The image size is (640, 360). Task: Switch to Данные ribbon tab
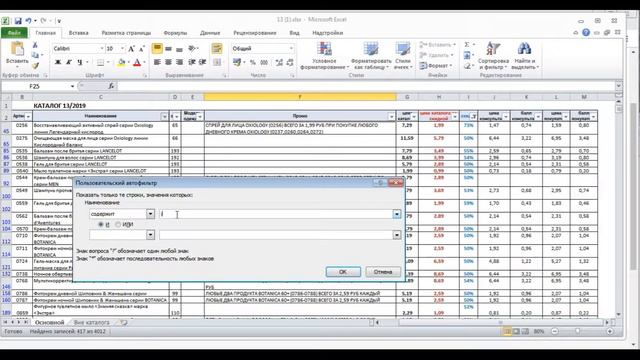click(210, 33)
